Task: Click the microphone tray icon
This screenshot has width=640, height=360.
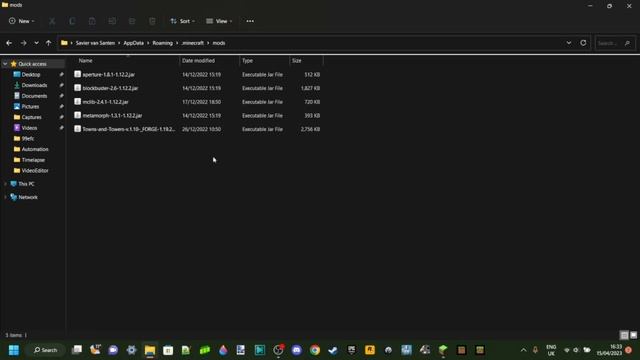Action: point(535,350)
